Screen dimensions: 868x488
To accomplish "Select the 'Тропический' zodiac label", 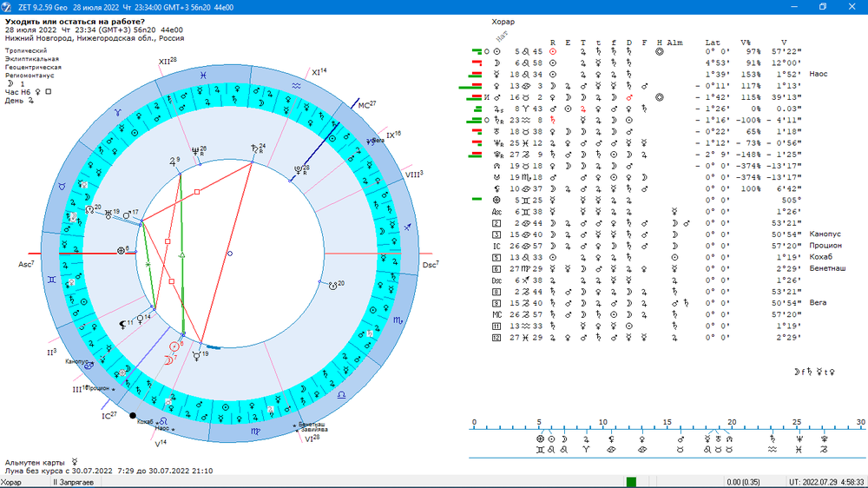I will (x=26, y=50).
